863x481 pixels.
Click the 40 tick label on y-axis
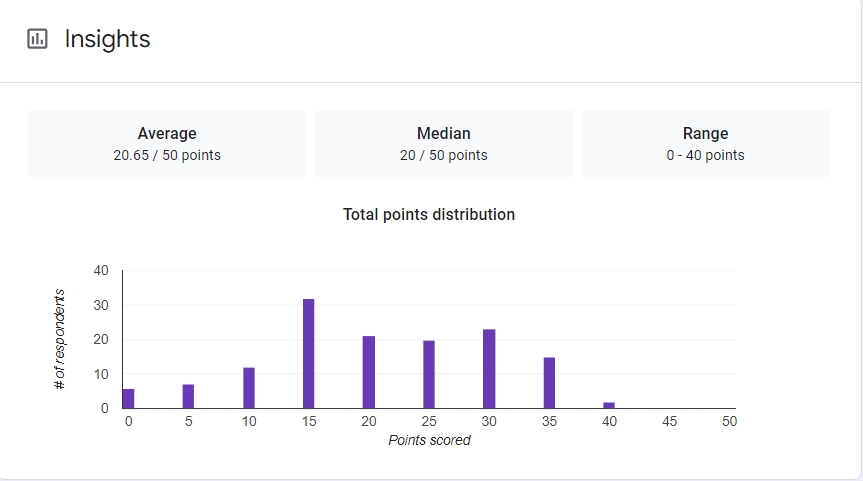pyautogui.click(x=100, y=270)
